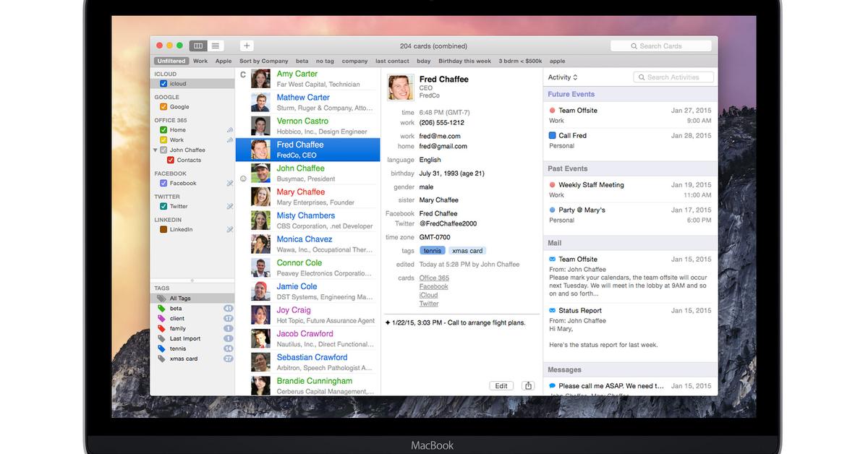Open the Office 365 card link
The image size is (868, 454).
point(434,278)
